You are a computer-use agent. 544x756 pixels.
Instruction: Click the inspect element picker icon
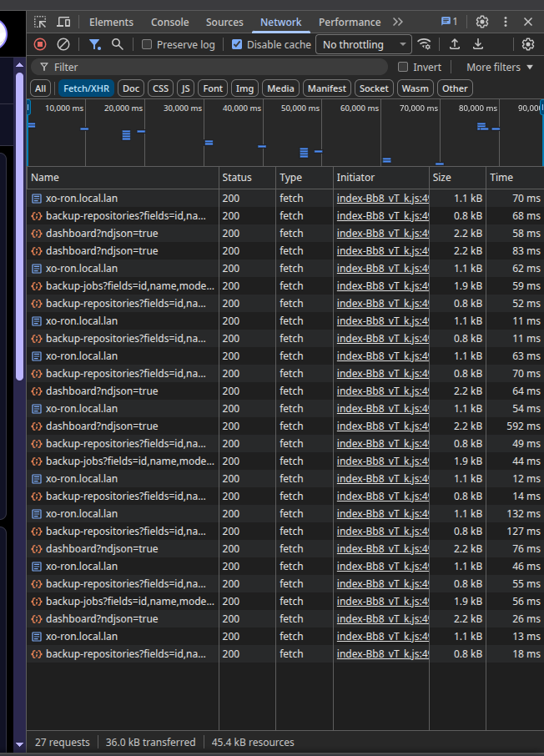[x=40, y=23]
